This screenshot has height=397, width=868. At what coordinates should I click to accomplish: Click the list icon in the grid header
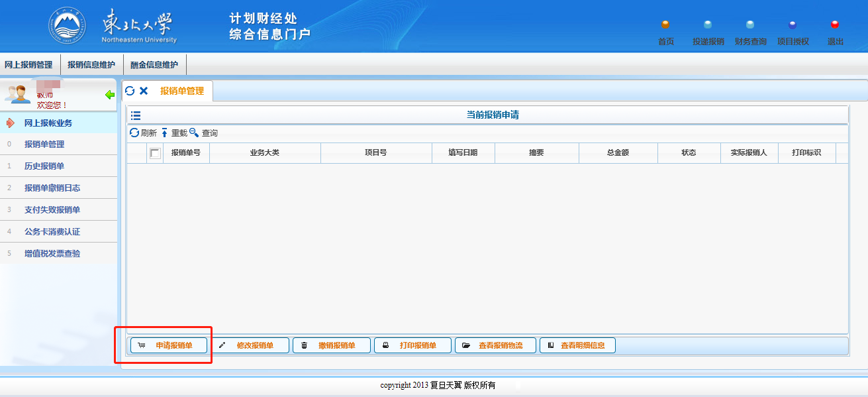136,115
